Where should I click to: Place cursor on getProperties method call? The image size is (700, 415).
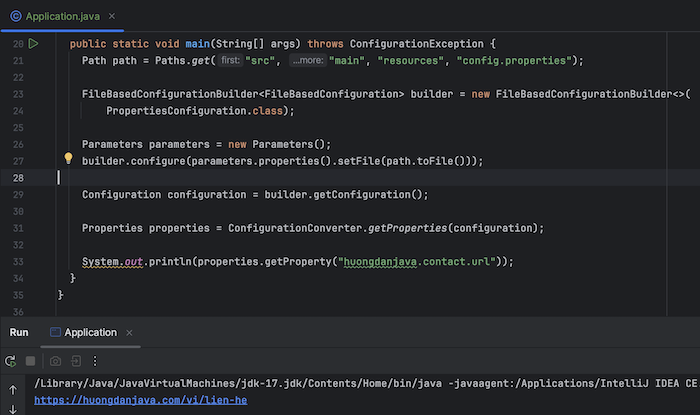pos(407,228)
